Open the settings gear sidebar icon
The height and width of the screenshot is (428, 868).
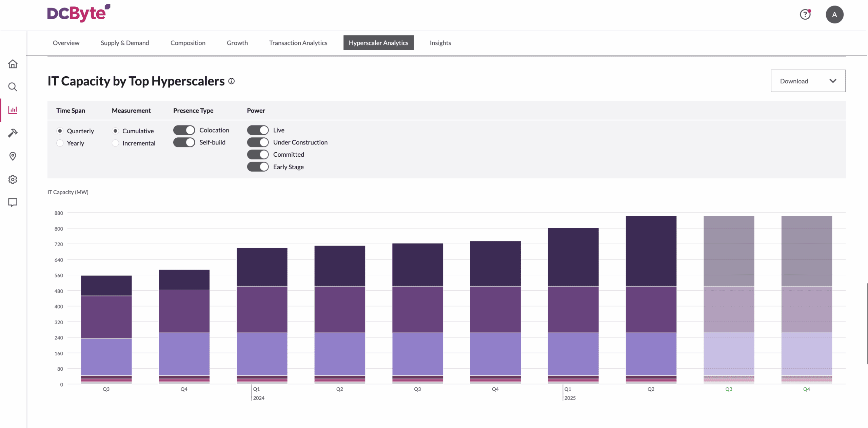[x=13, y=179]
